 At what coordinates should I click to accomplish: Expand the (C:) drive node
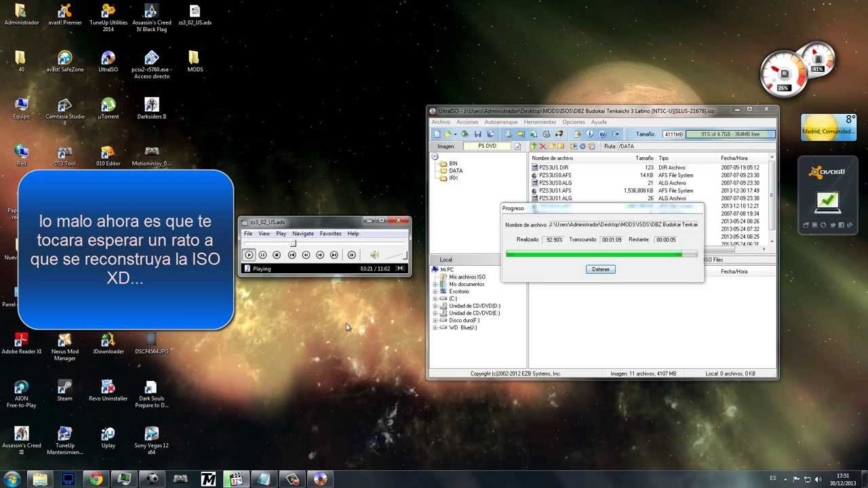435,299
